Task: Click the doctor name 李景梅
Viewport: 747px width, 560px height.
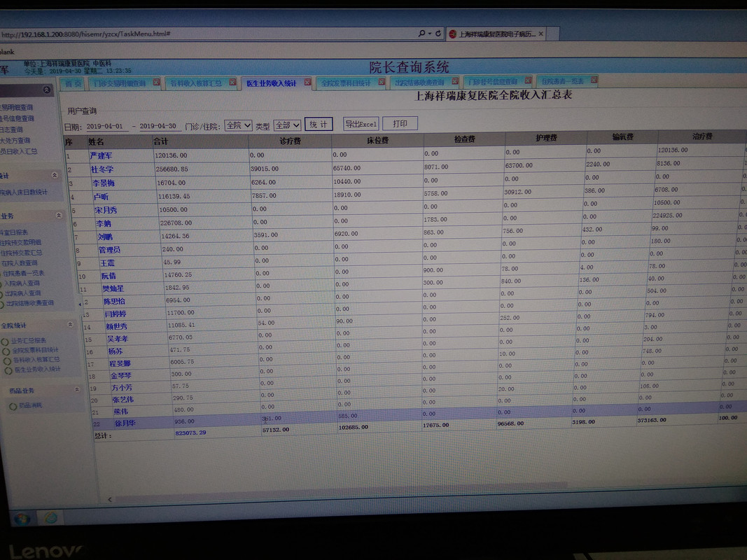Action: point(104,183)
